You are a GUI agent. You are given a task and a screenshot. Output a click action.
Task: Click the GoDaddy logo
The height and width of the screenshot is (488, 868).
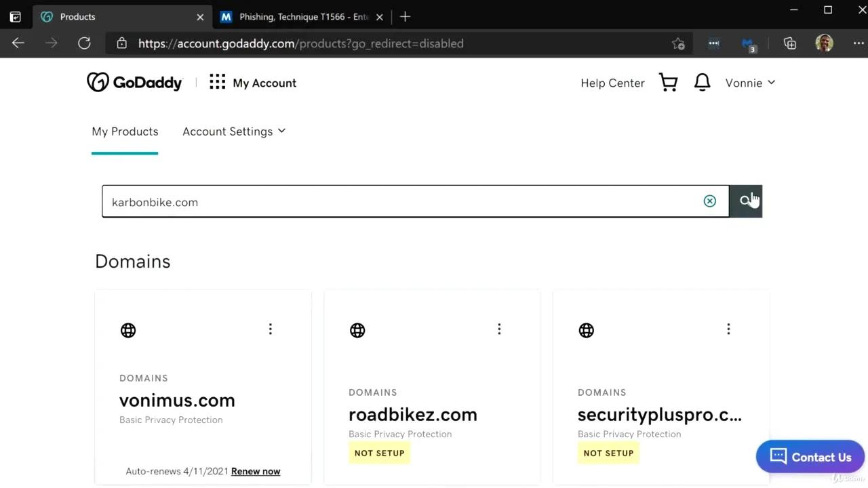pyautogui.click(x=134, y=82)
